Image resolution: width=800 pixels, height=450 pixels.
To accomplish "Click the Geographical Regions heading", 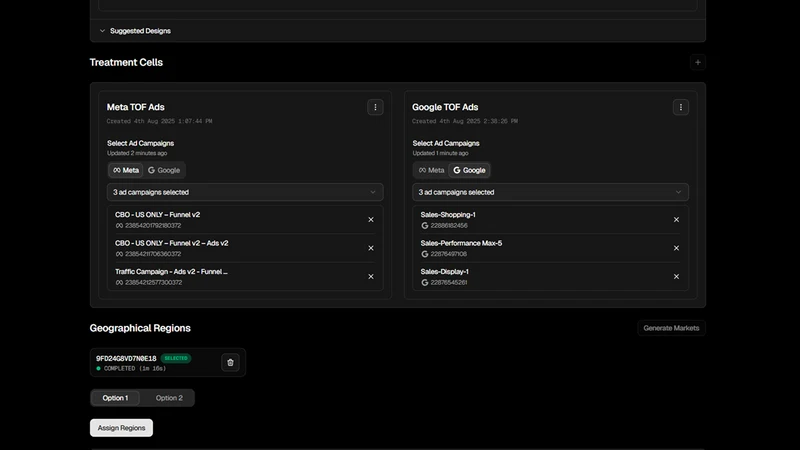I will [140, 328].
